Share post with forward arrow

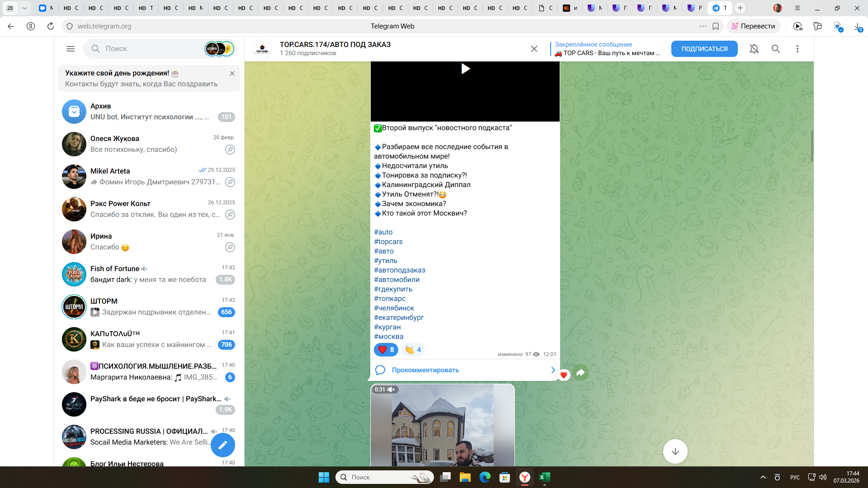[x=580, y=372]
